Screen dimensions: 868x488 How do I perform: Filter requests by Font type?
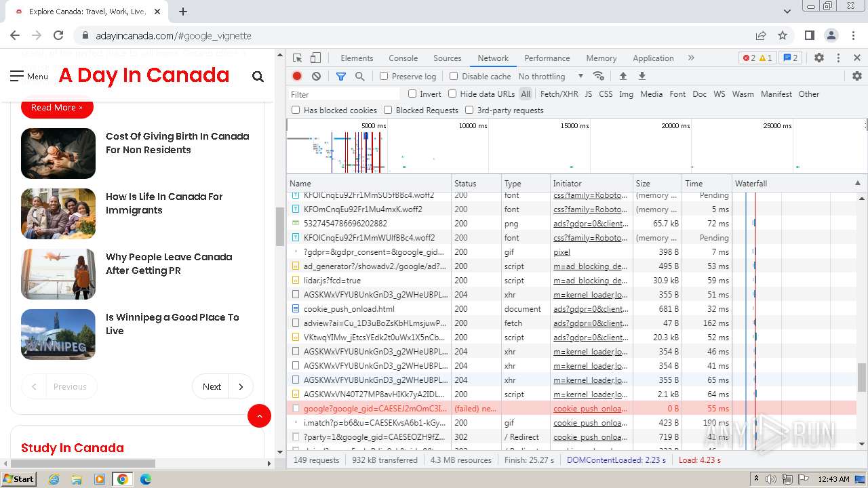(677, 94)
